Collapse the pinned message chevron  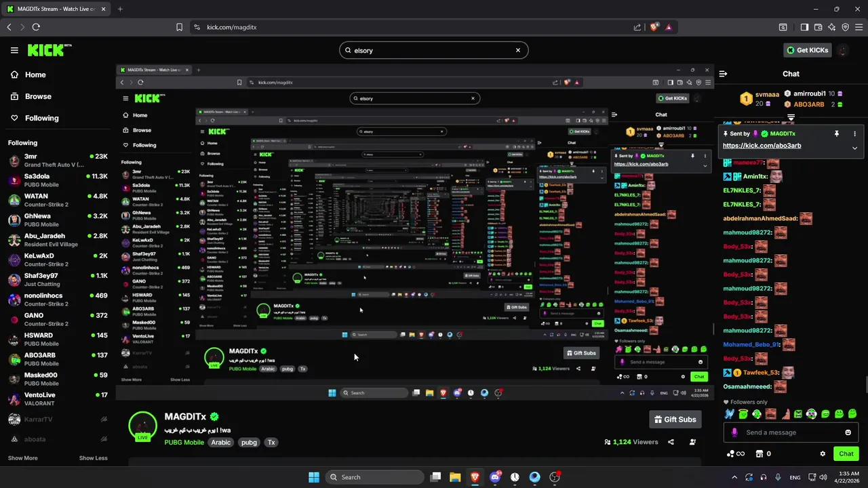click(854, 148)
